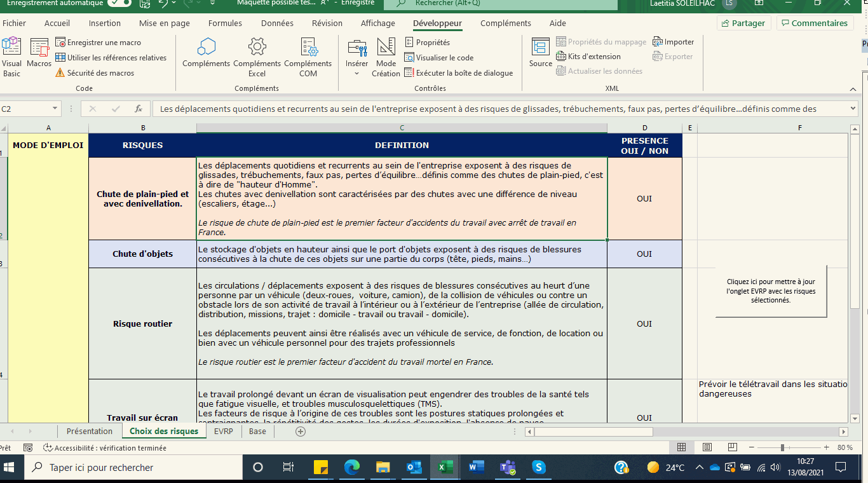Open Word from the Windows taskbar
868x483 pixels.
476,468
